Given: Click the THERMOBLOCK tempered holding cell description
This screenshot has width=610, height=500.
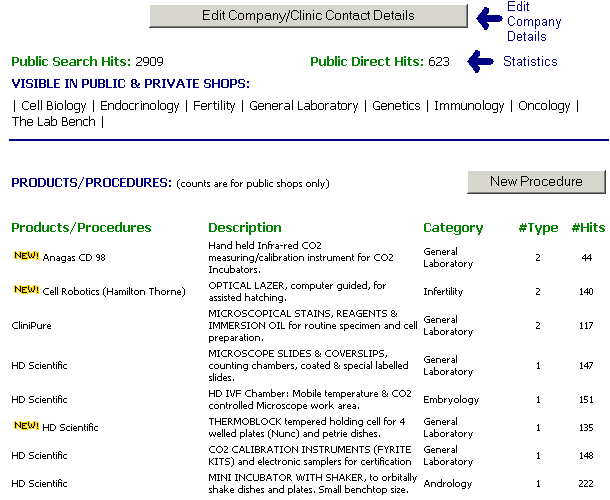Looking at the screenshot, I should (307, 428).
